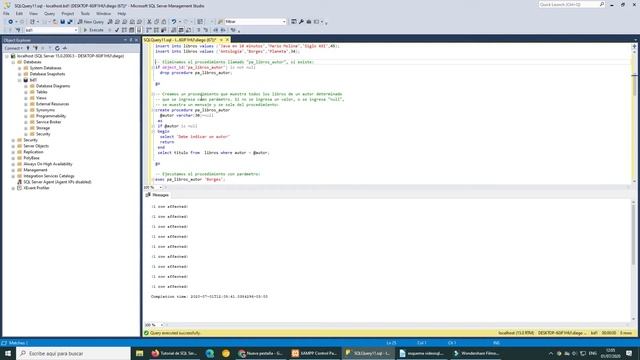The height and width of the screenshot is (360, 640).
Task: Click the Parse checkmark icon
Action: (x=117, y=30)
